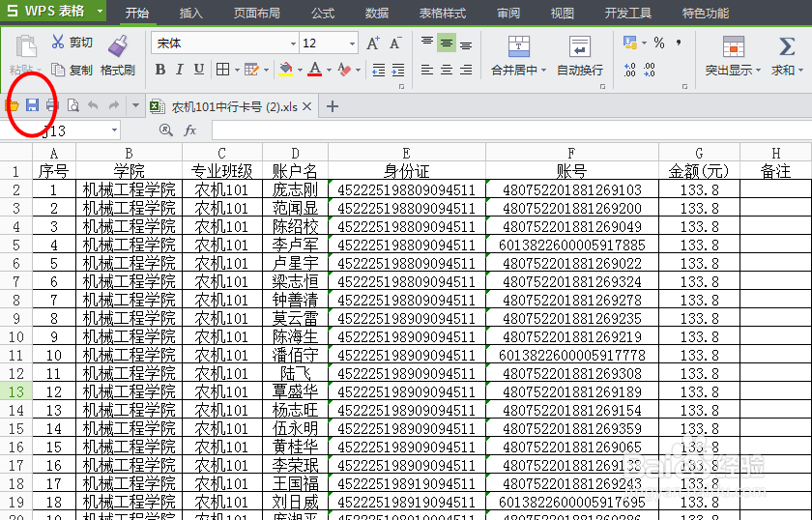Toggle middle vertical alignment (highlighted)

coord(447,43)
